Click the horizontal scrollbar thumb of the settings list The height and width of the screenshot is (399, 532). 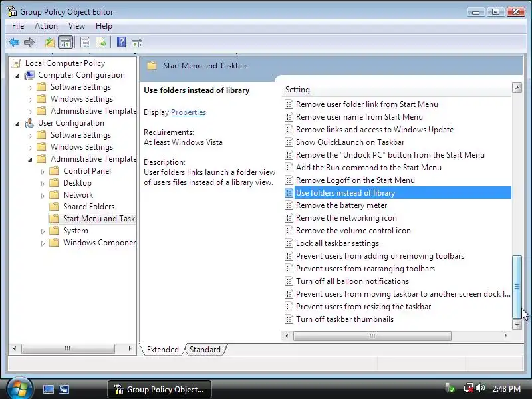(372, 336)
